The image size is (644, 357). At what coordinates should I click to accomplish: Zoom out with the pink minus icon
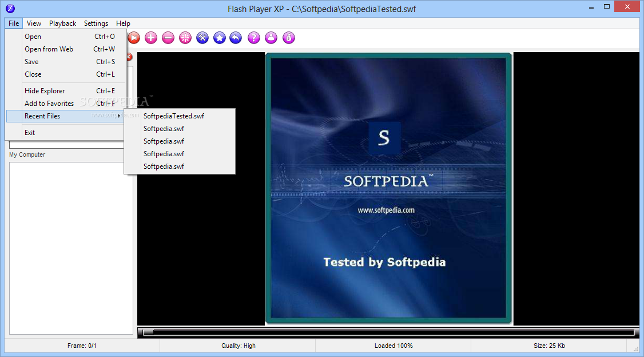pyautogui.click(x=168, y=38)
